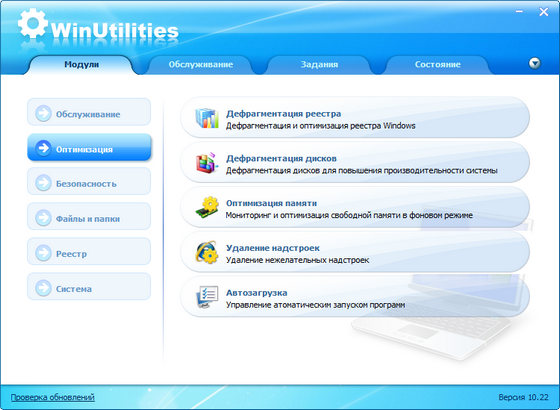The height and width of the screenshot is (410, 560).
Task: Click description 'Удаление нежелательных надстроек'
Action: click(298, 260)
